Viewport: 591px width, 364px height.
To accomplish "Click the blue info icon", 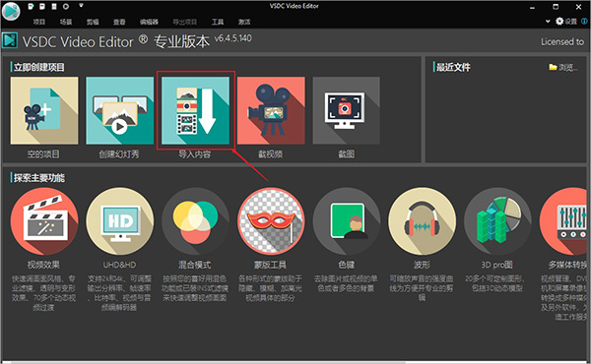I will point(584,21).
